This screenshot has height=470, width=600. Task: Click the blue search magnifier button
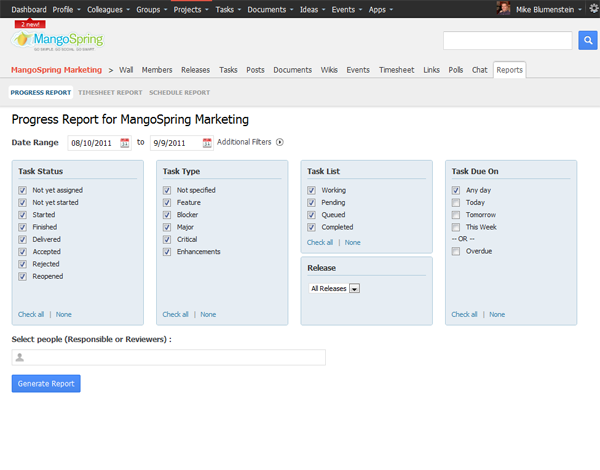coord(588,40)
